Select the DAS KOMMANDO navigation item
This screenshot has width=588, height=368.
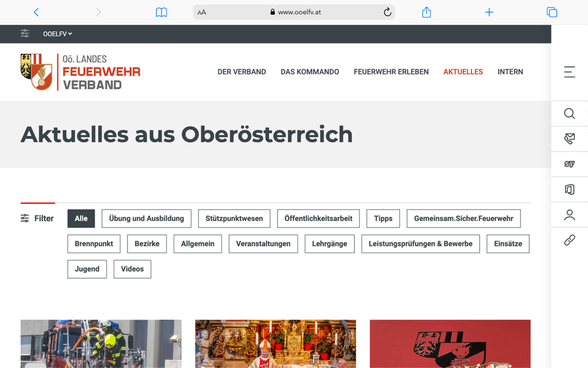309,72
